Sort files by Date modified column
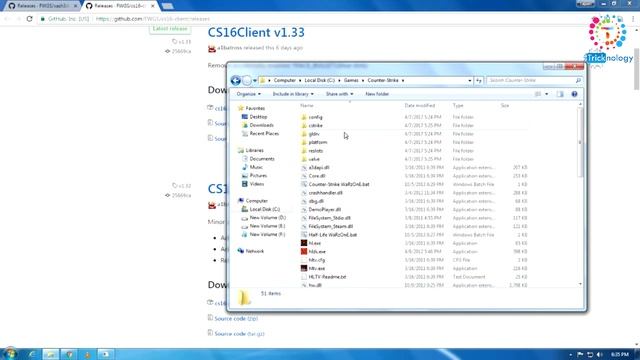Image resolution: width=640 pixels, height=360 pixels. point(420,105)
